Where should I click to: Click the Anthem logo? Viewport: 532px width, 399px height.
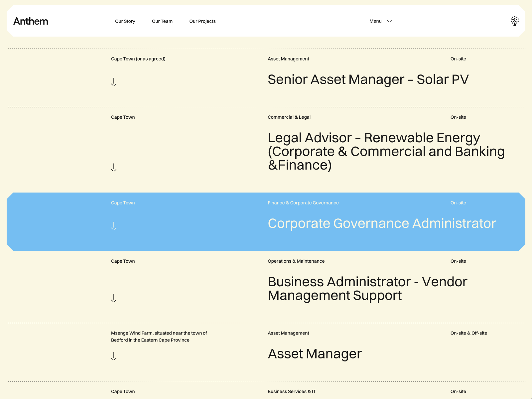tap(31, 21)
